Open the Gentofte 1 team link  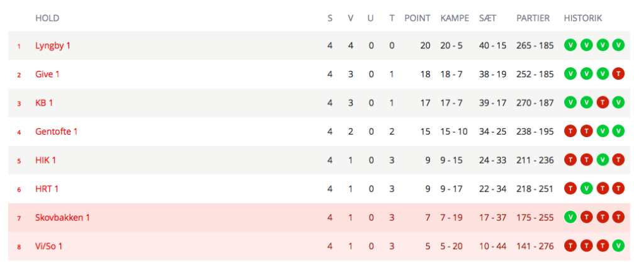point(56,131)
